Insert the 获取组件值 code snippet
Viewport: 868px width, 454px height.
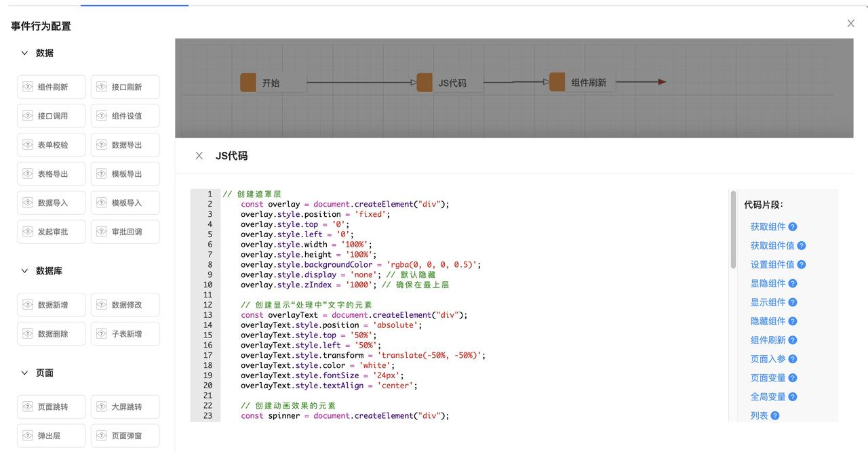click(x=772, y=246)
